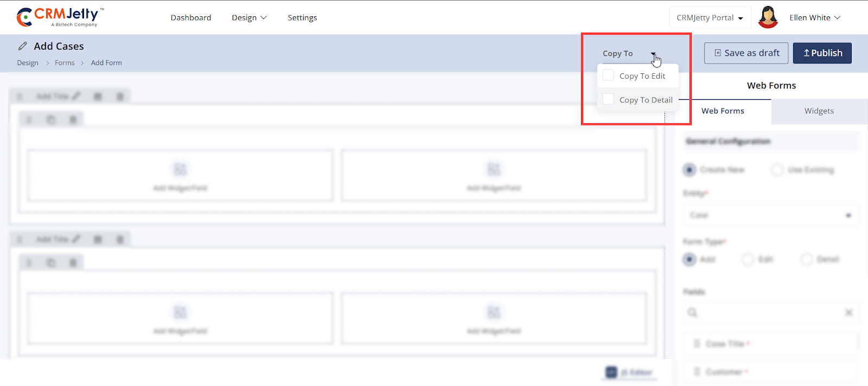The height and width of the screenshot is (386, 868).
Task: Click the Add Widget/Field icon in the top-left cell
Action: coord(180,169)
